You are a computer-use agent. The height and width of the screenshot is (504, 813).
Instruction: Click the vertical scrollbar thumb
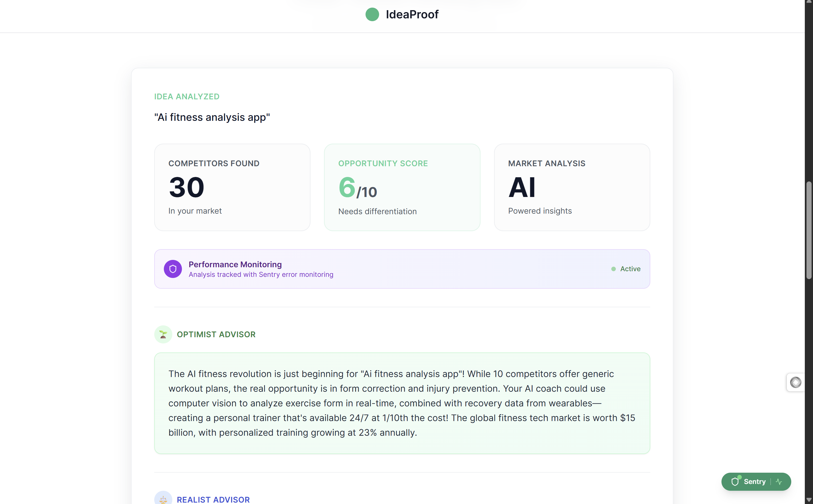[809, 230]
